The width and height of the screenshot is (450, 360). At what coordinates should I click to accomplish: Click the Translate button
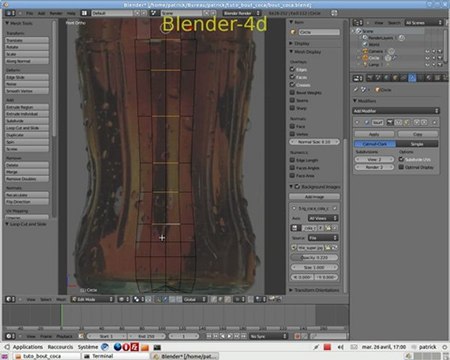pyautogui.click(x=27, y=40)
